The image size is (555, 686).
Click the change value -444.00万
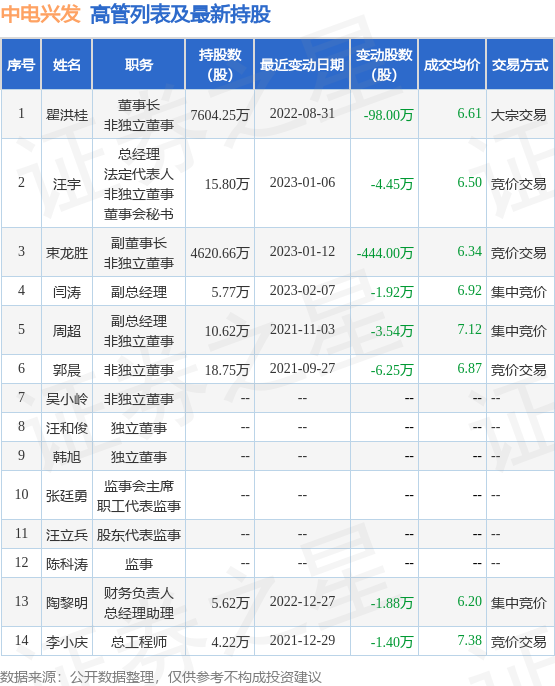pos(385,252)
